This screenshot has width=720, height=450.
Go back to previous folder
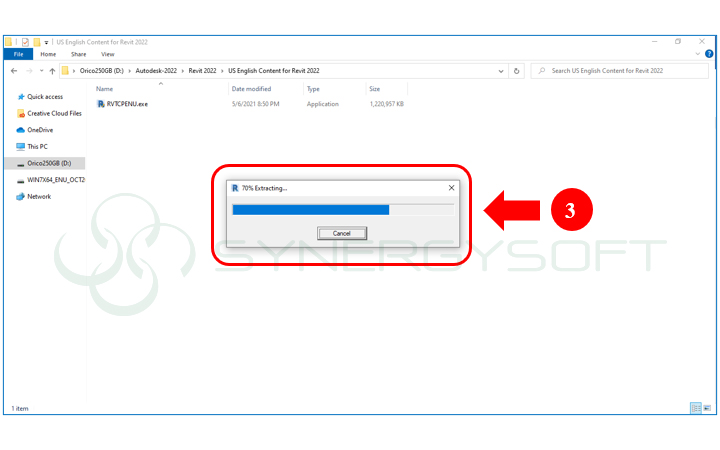(14, 71)
